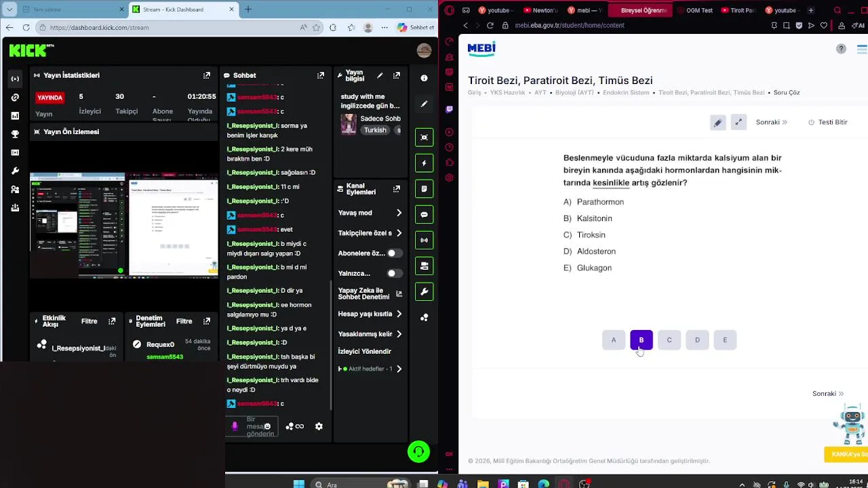This screenshot has height=488, width=868.
Task: Select answer D button
Action: (x=697, y=340)
